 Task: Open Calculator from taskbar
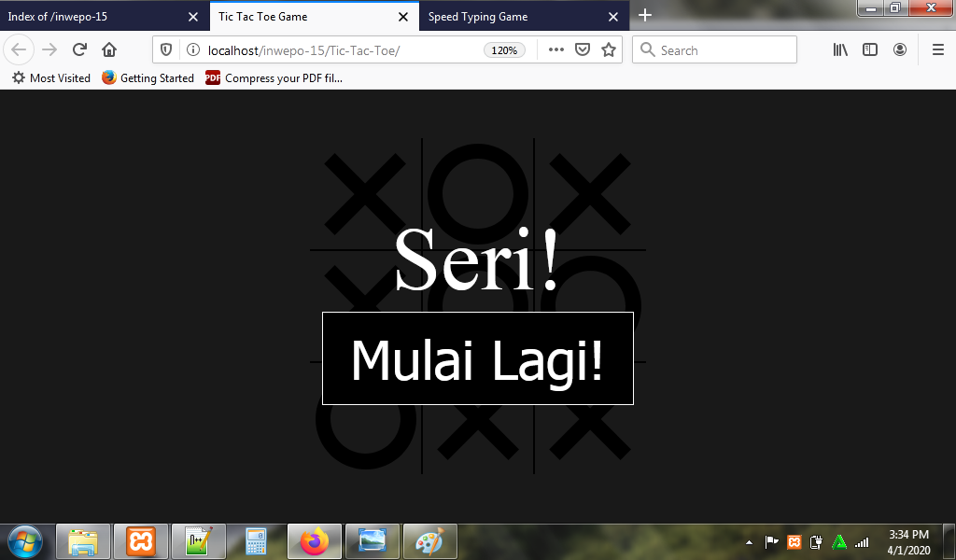pyautogui.click(x=256, y=541)
